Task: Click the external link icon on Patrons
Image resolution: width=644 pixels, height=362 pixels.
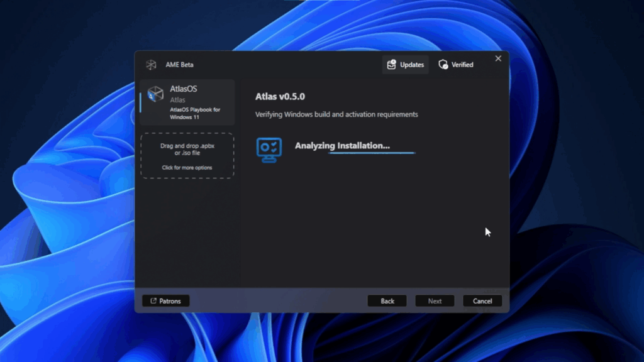Action: click(153, 301)
